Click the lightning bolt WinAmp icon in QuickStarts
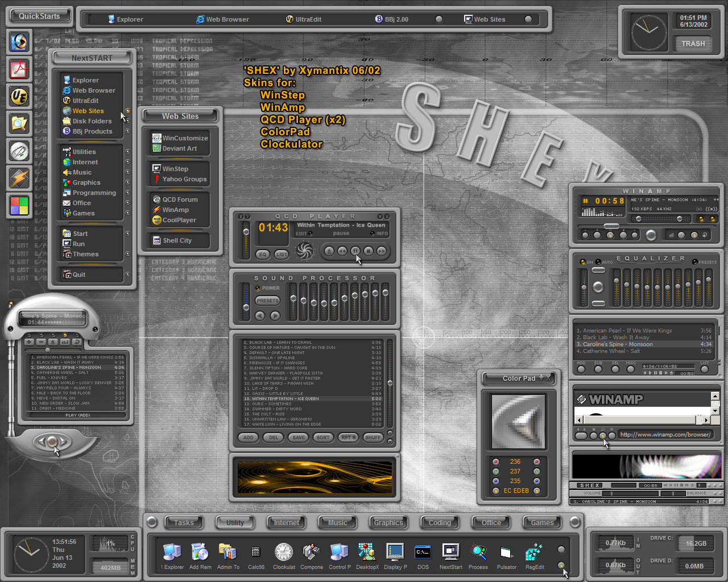 19,178
